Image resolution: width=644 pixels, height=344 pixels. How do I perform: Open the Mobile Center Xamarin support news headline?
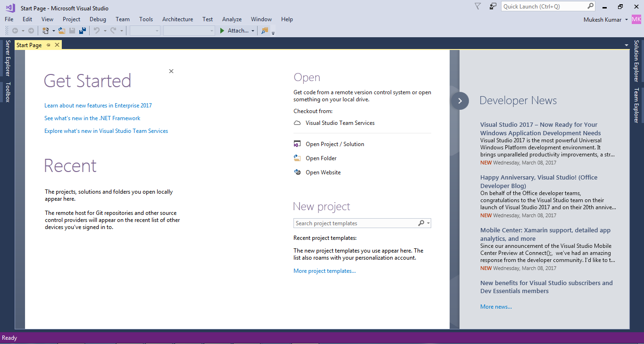[545, 235]
